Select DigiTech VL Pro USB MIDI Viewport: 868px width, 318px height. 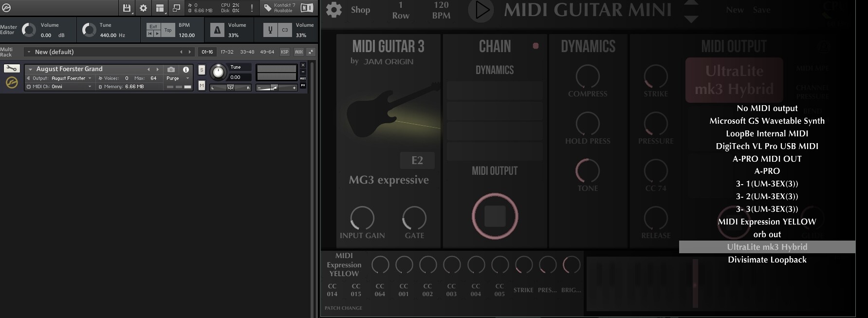[x=767, y=146]
